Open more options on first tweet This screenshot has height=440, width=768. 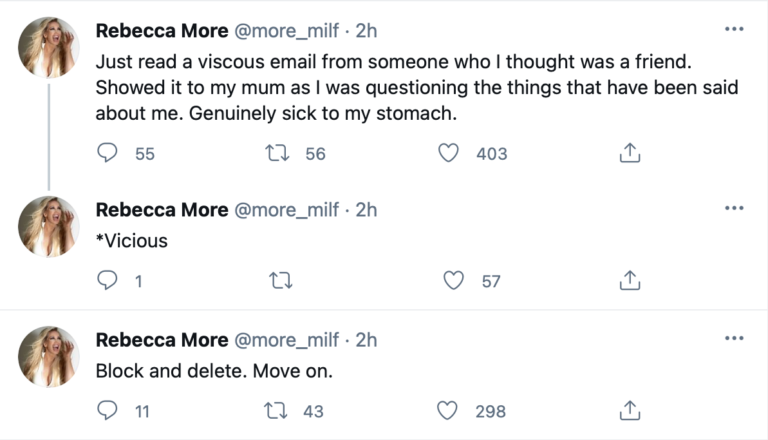(x=734, y=29)
